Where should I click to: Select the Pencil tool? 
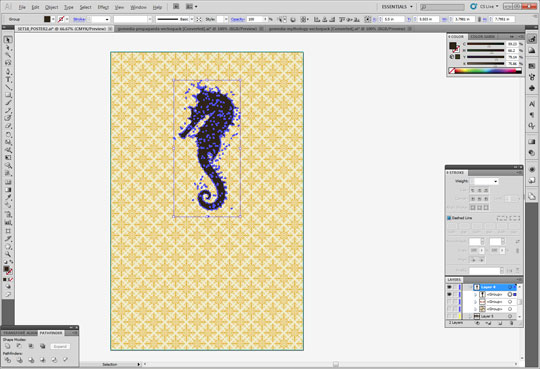coord(8,110)
